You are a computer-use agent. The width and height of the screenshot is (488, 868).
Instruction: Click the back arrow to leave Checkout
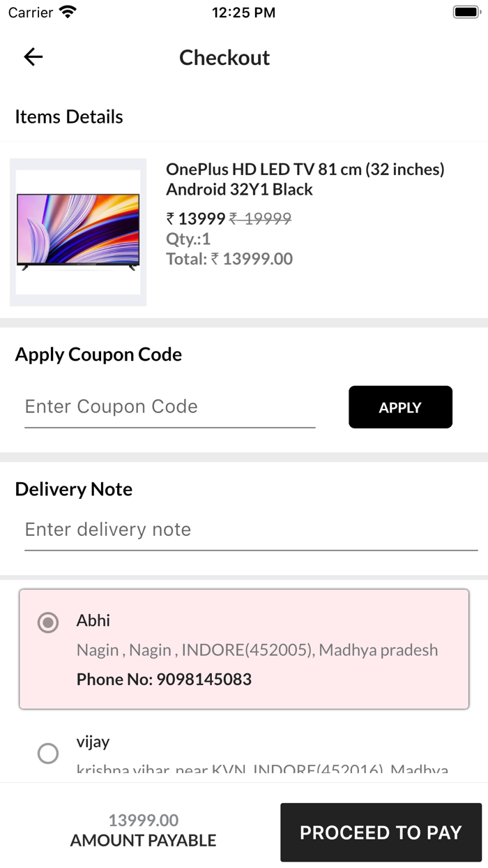tap(33, 57)
